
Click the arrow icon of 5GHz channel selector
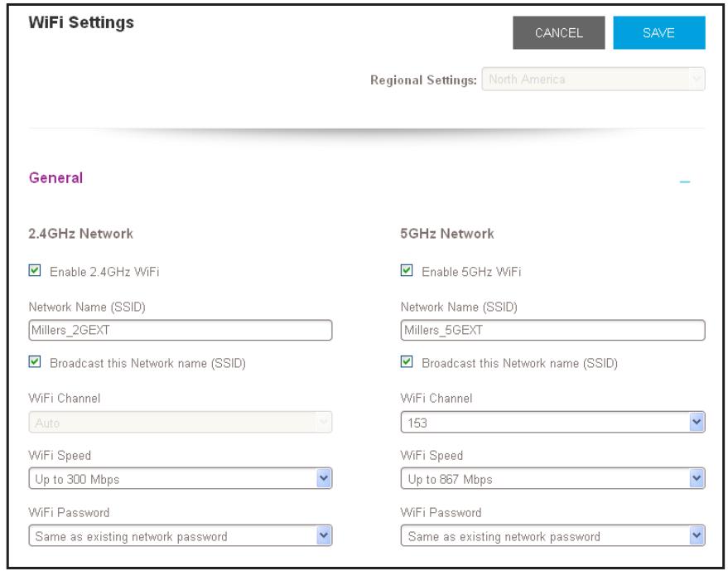697,423
